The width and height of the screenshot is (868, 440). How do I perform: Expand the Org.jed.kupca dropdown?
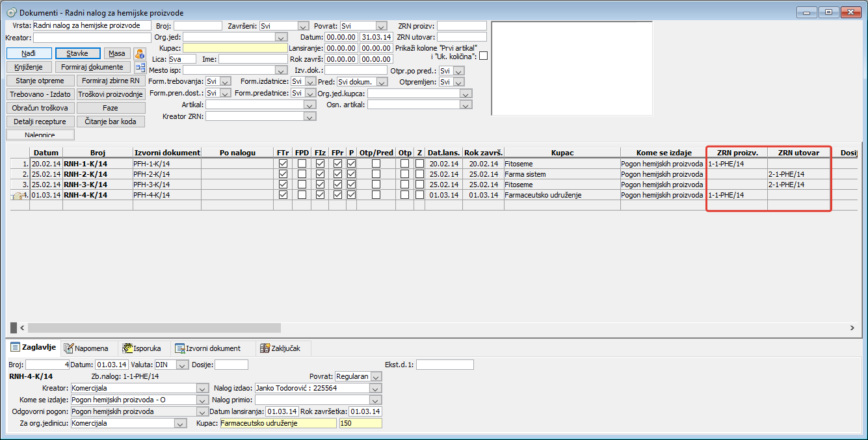click(x=466, y=94)
